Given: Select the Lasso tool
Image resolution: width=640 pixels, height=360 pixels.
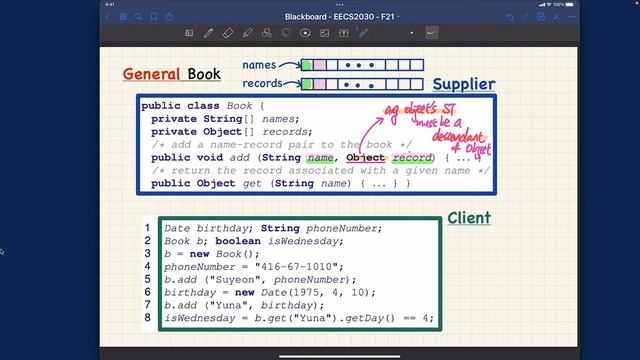Looking at the screenshot, I should click(x=286, y=33).
